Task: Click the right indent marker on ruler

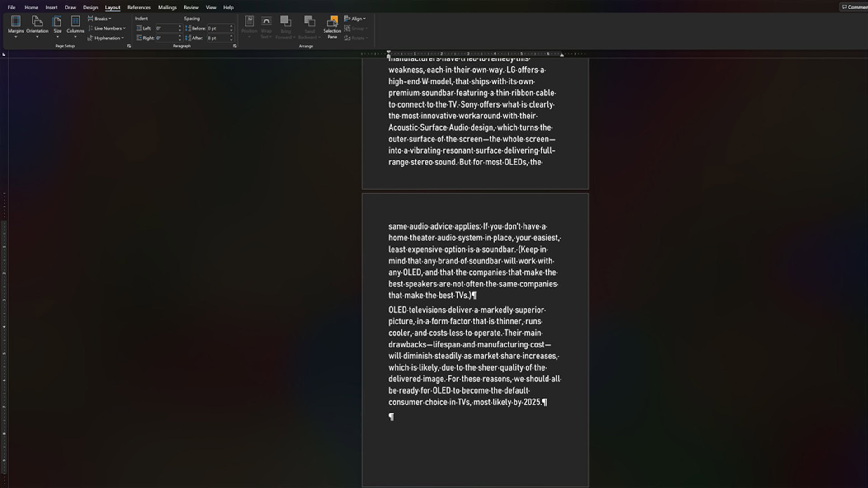Action: point(561,55)
